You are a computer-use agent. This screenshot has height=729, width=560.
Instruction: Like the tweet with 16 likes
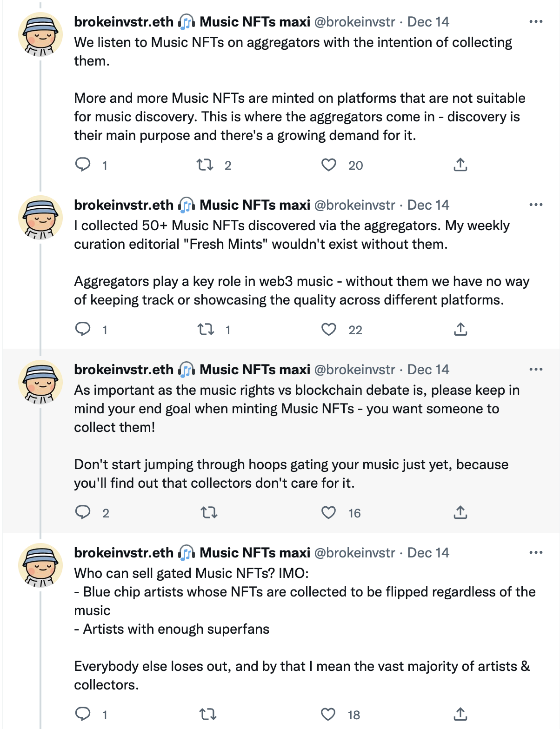click(329, 512)
